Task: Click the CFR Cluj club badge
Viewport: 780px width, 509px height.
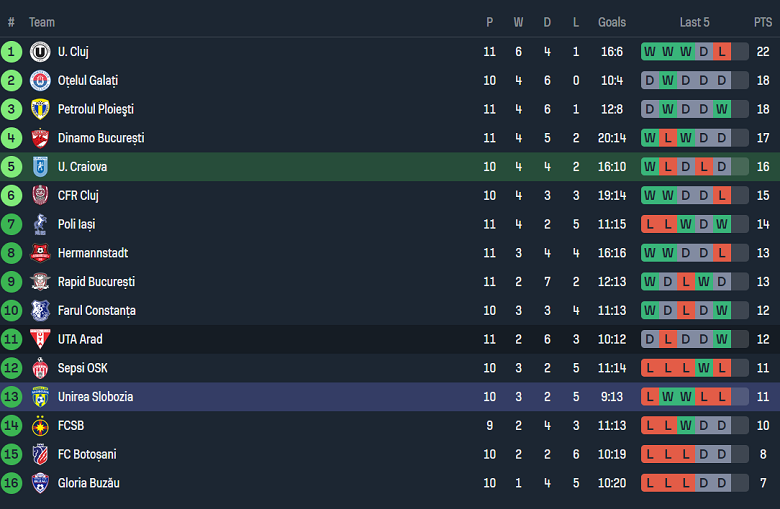Action: [40, 196]
